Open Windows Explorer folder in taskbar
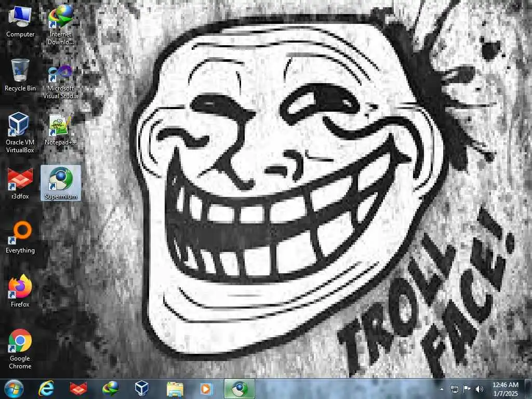 click(x=175, y=389)
